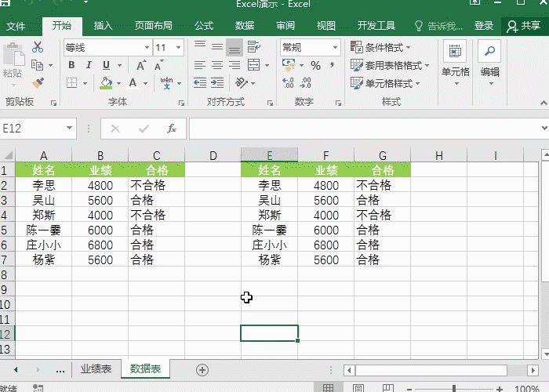Switch to the 数据 Data tab
The height and width of the screenshot is (392, 549).
245,26
